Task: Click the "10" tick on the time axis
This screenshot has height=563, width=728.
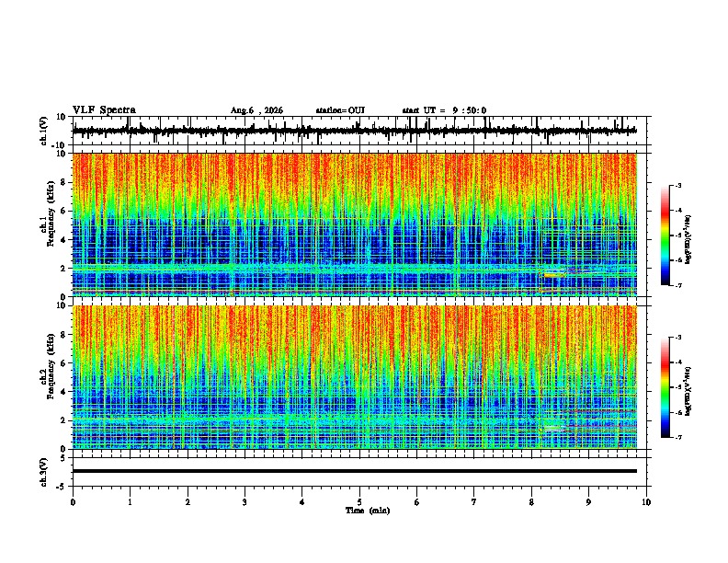Action: 646,502
